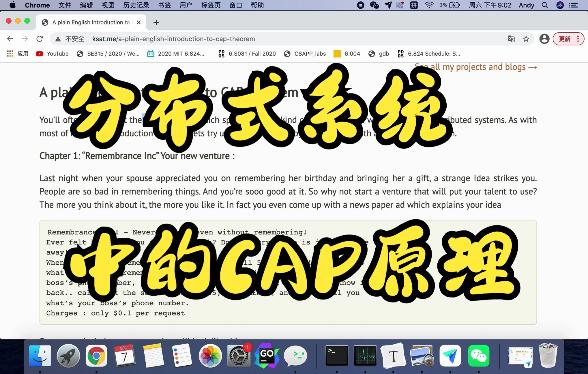Click the date and time in menu bar
588x374 pixels.
pyautogui.click(x=490, y=5)
